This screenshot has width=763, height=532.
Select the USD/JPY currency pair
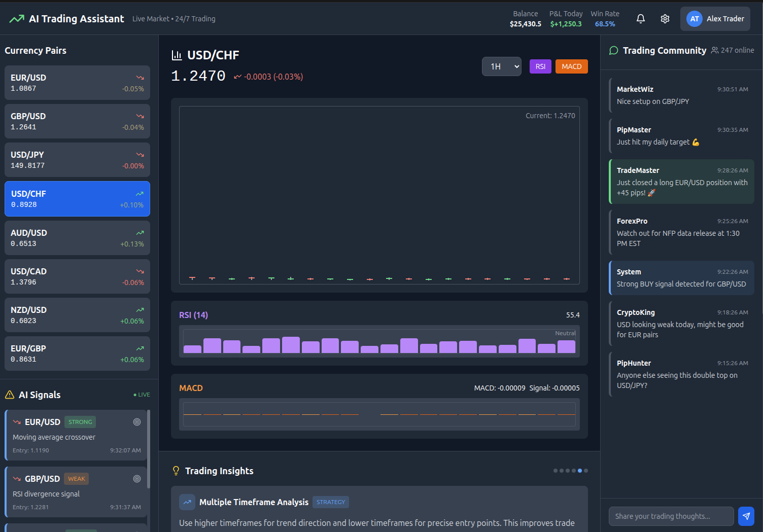pos(77,160)
